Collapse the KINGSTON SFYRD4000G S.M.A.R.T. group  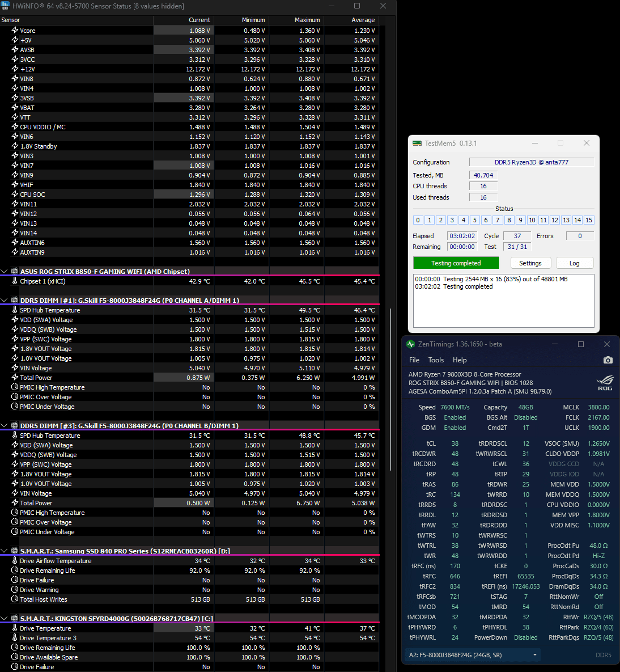point(5,618)
